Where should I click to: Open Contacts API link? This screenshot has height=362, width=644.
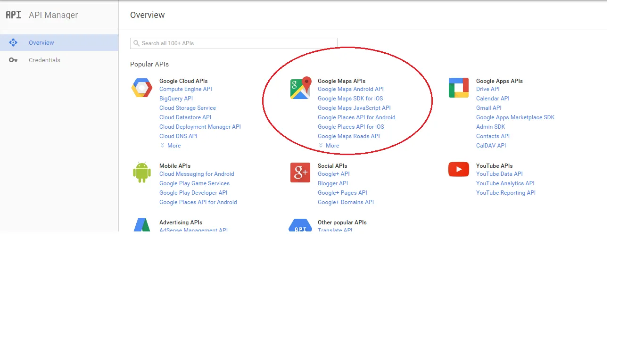(x=493, y=136)
